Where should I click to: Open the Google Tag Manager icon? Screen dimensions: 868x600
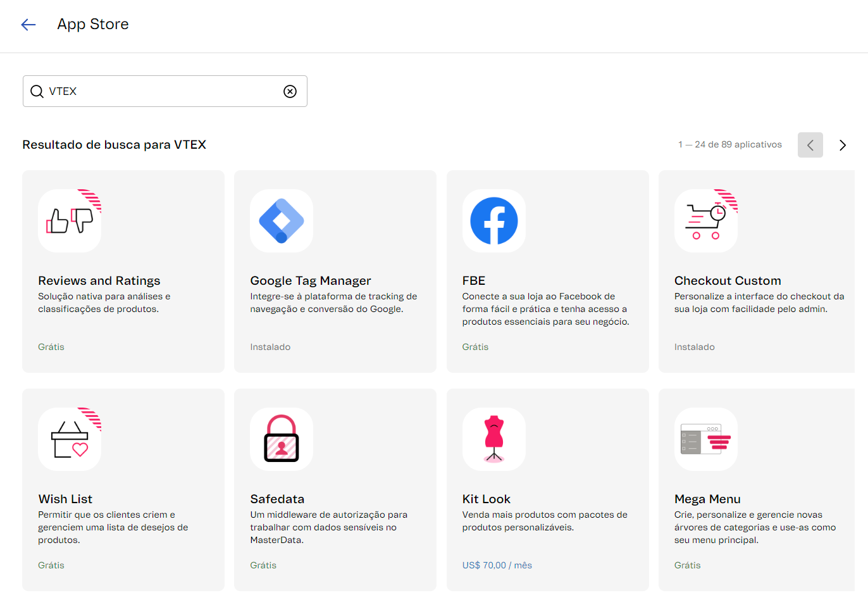pyautogui.click(x=282, y=221)
